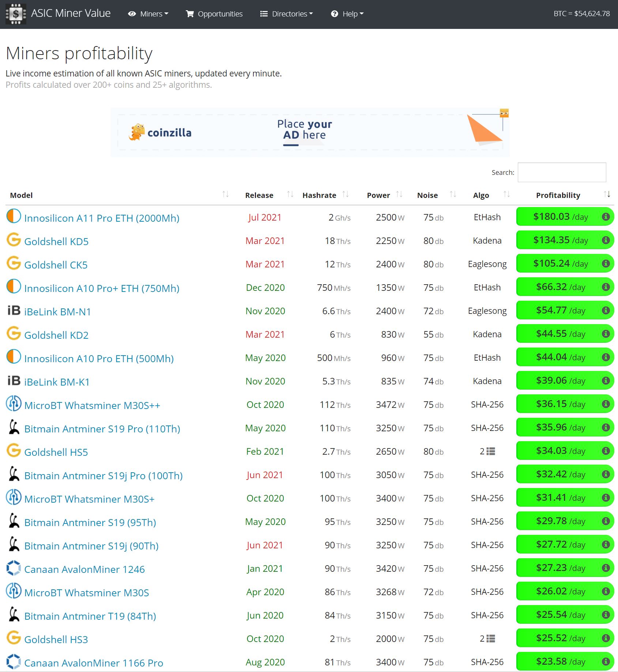Image resolution: width=618 pixels, height=672 pixels.
Task: Click the ASIC Miner Value chip logo
Action: pos(16,14)
